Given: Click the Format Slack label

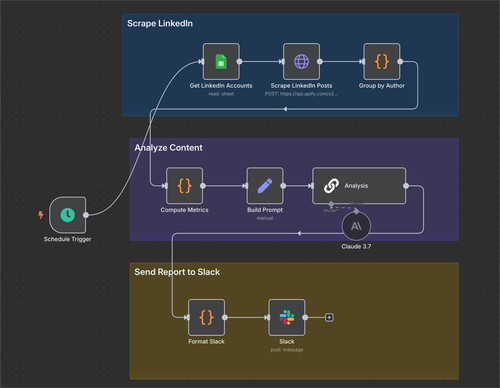Looking at the screenshot, I should coord(206,342).
